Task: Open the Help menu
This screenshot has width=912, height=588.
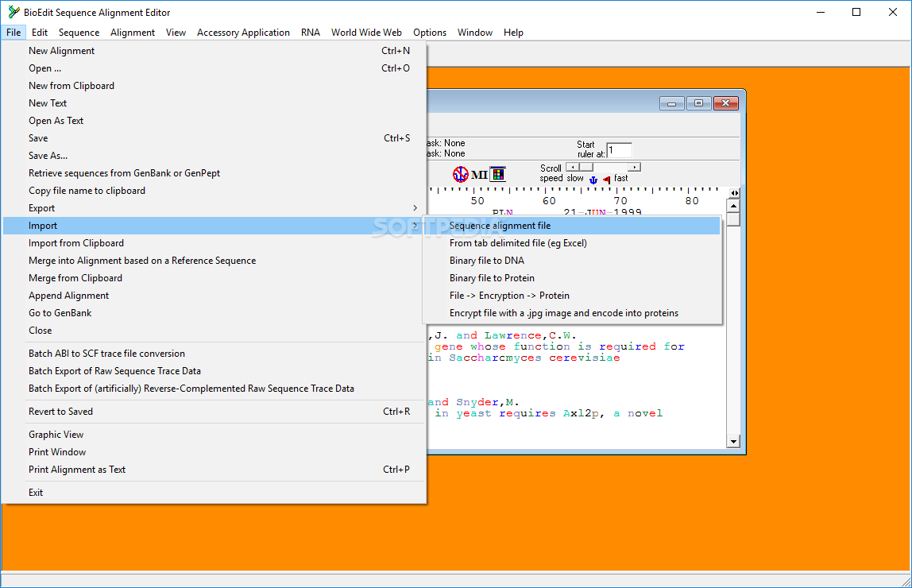Action: [513, 33]
